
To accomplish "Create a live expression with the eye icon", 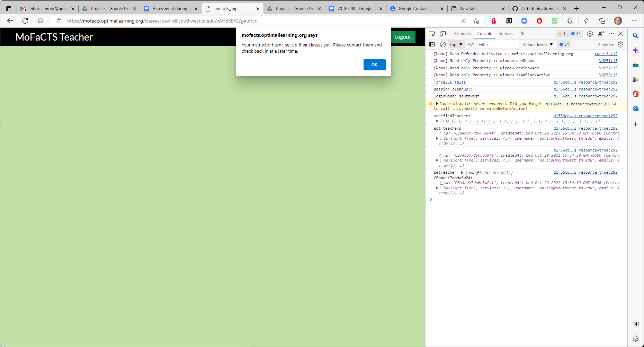I will pyautogui.click(x=471, y=44).
